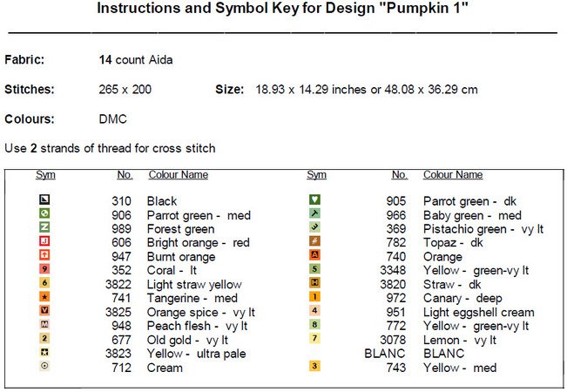This screenshot has width=567, height=392.
Task: Pick the Coral lt 352 colour swatch
Action: point(45,270)
